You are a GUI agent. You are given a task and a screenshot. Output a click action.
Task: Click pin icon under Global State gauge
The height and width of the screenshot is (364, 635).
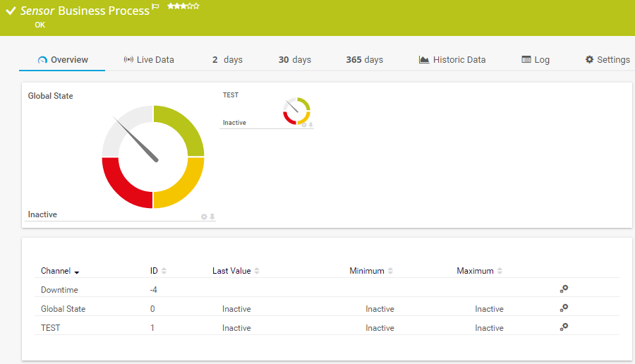tap(212, 217)
